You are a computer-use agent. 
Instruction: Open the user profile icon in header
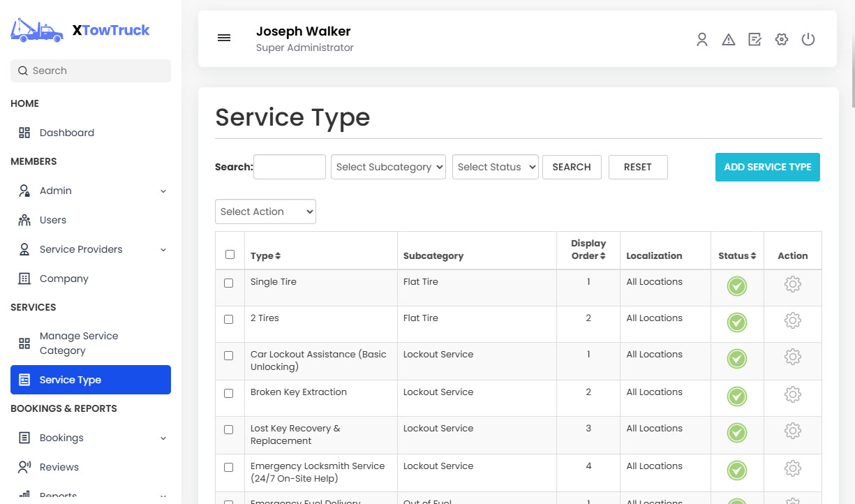[x=701, y=39]
